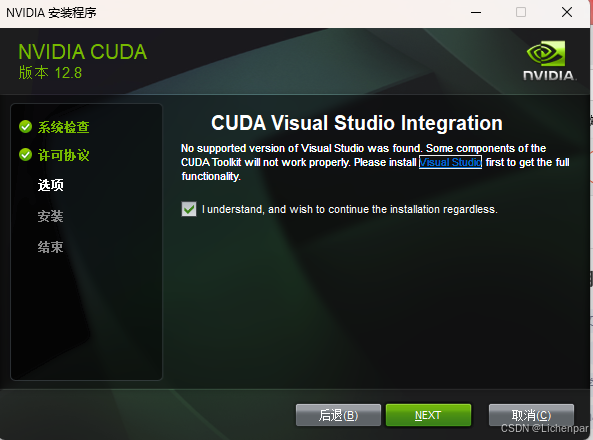Toggle the 'I understand' checkbox
This screenshot has height=440, width=593.
click(x=189, y=209)
